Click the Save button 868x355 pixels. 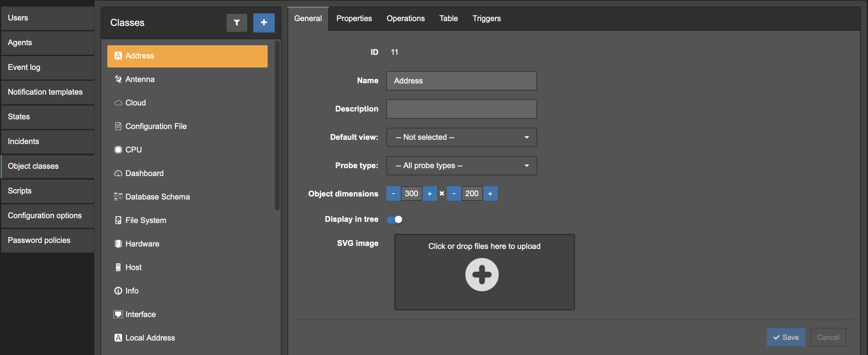click(786, 337)
